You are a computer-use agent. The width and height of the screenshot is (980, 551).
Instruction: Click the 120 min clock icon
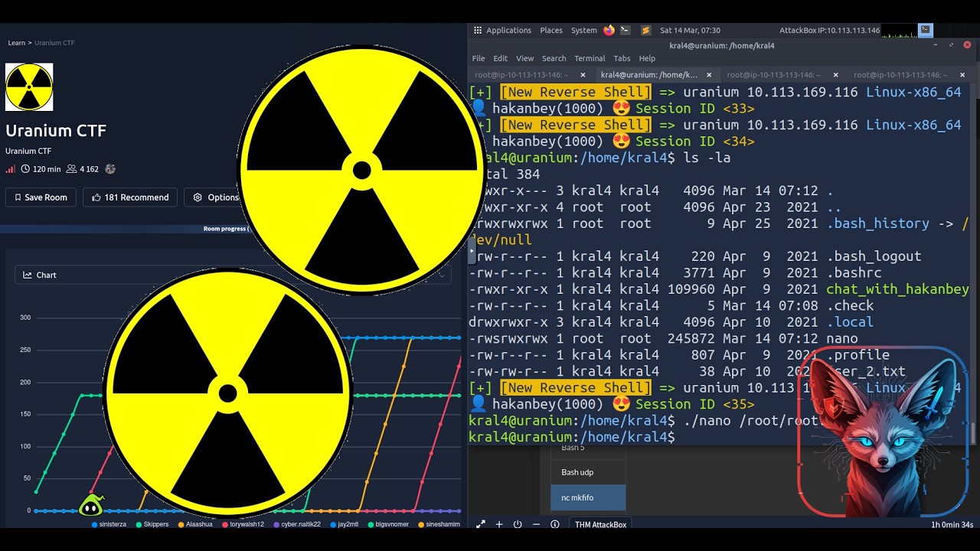25,169
